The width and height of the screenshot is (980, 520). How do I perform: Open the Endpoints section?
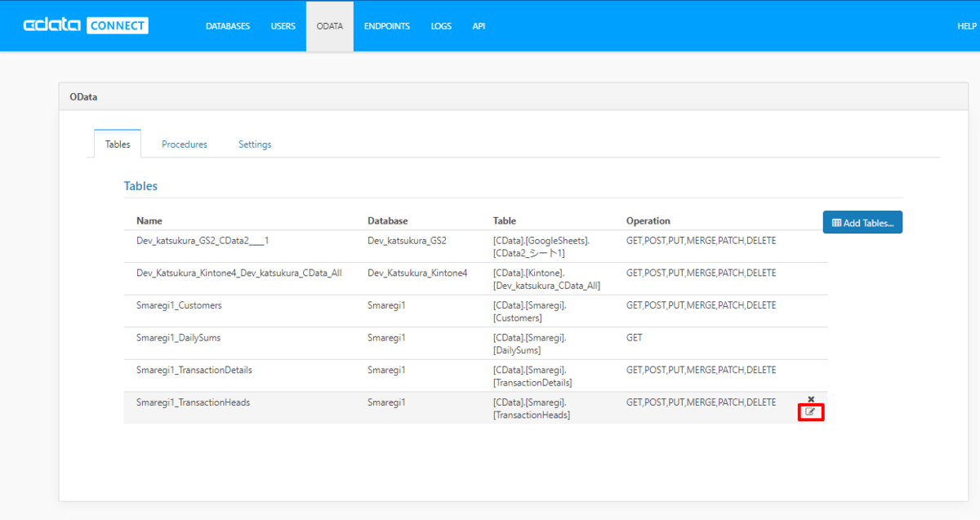click(x=387, y=26)
